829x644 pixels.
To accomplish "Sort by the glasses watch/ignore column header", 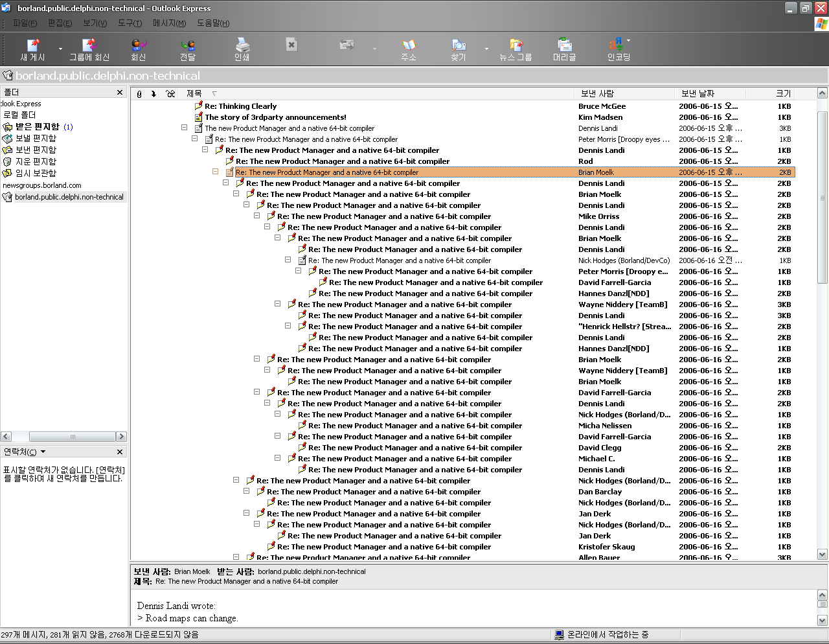I will click(170, 94).
